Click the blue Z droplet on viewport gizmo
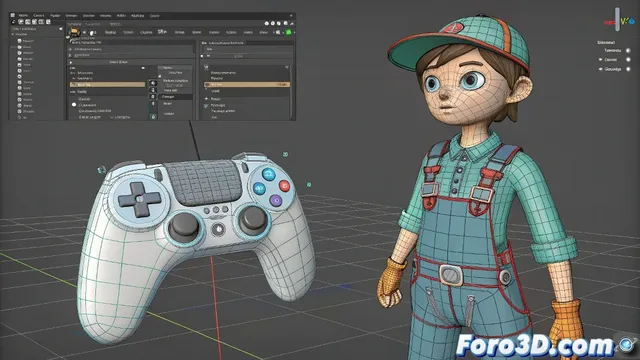Screen dimensions: 640x360 pos(632,21)
